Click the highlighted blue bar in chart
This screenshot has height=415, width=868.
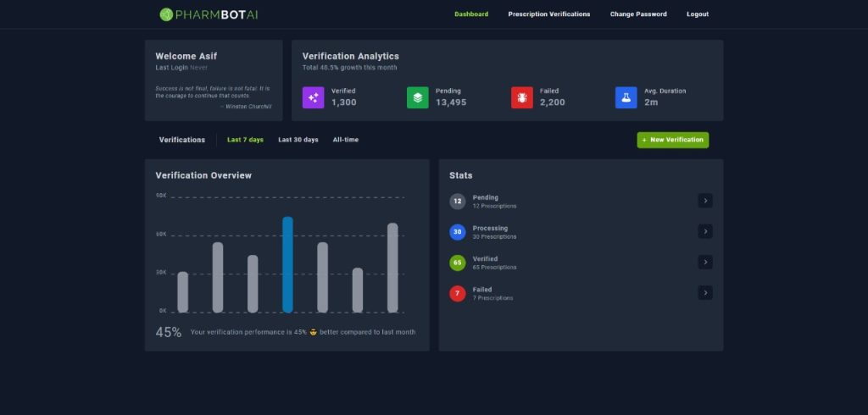[287, 264]
